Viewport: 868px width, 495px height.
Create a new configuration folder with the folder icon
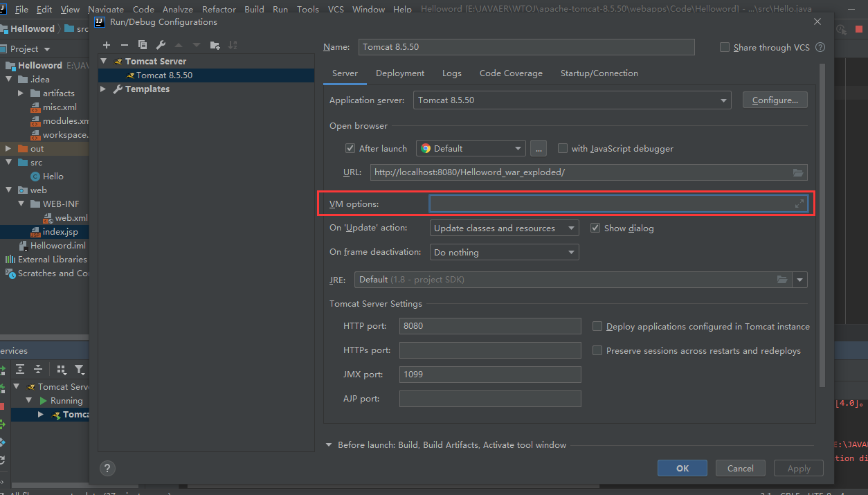click(215, 45)
